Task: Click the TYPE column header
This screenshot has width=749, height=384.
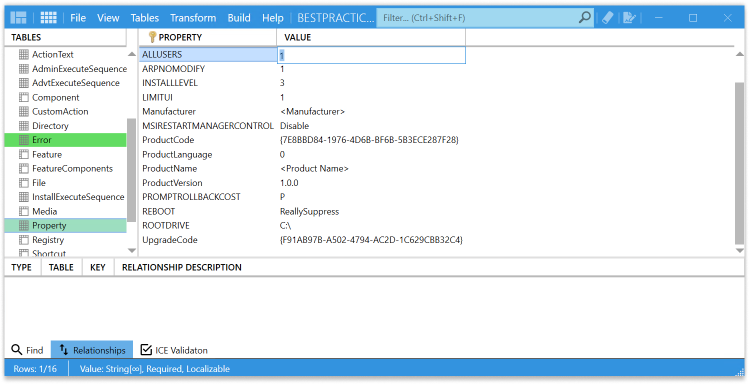Action: coord(21,267)
